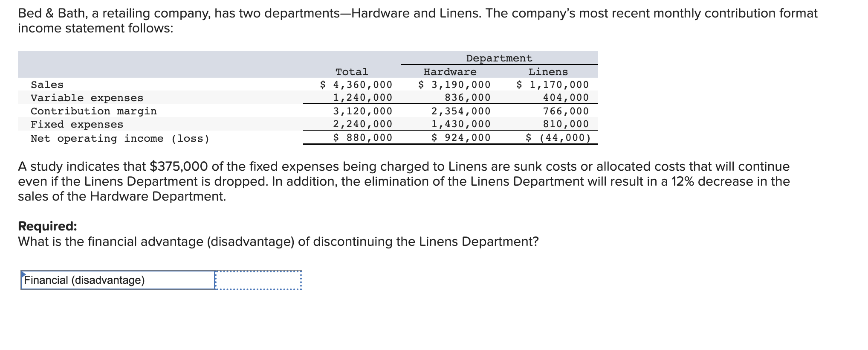Viewport: 868px width, 350px height.
Task: Click total variable expenses 1,240,000
Action: coord(362,97)
